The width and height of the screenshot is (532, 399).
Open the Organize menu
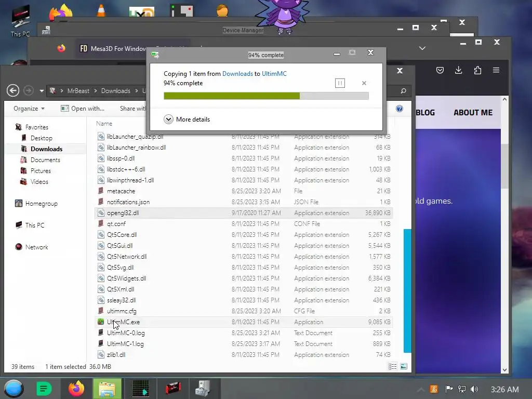coord(29,109)
